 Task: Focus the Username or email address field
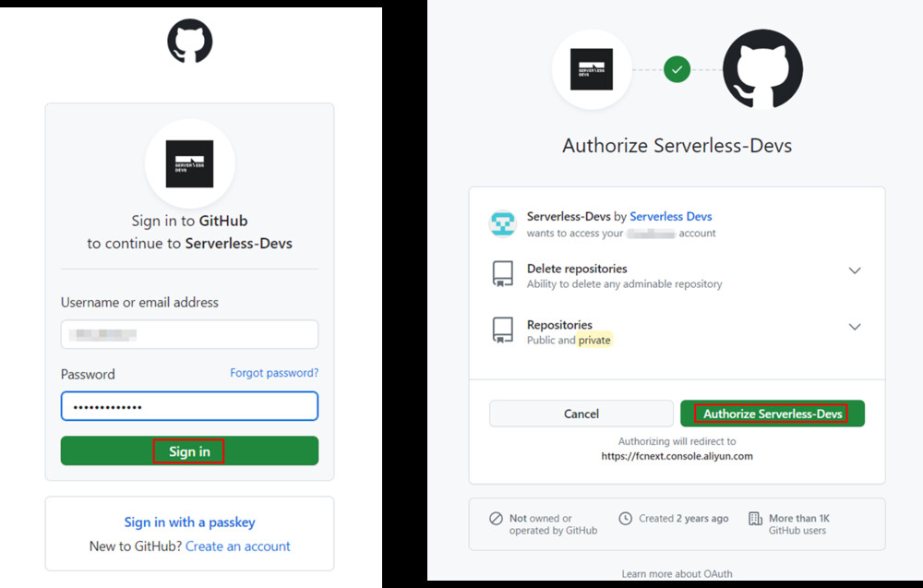point(189,334)
